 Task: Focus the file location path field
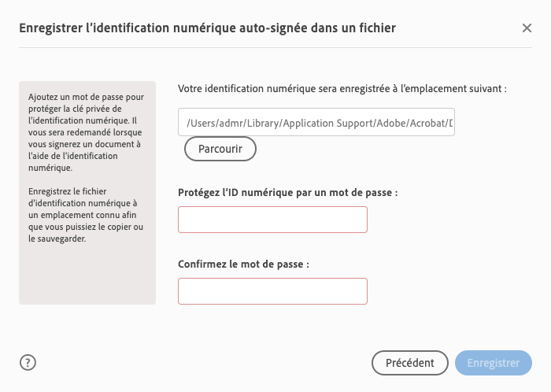316,123
